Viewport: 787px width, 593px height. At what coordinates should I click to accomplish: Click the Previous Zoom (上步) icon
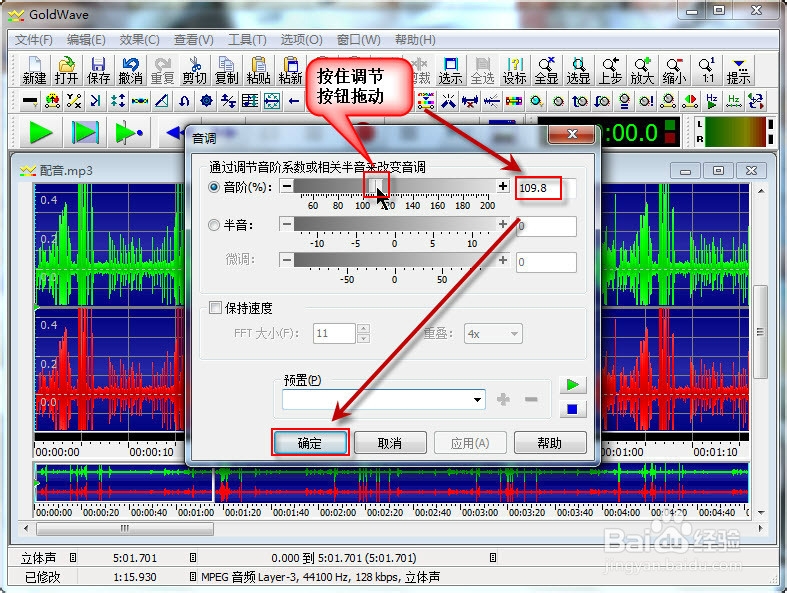[x=610, y=70]
